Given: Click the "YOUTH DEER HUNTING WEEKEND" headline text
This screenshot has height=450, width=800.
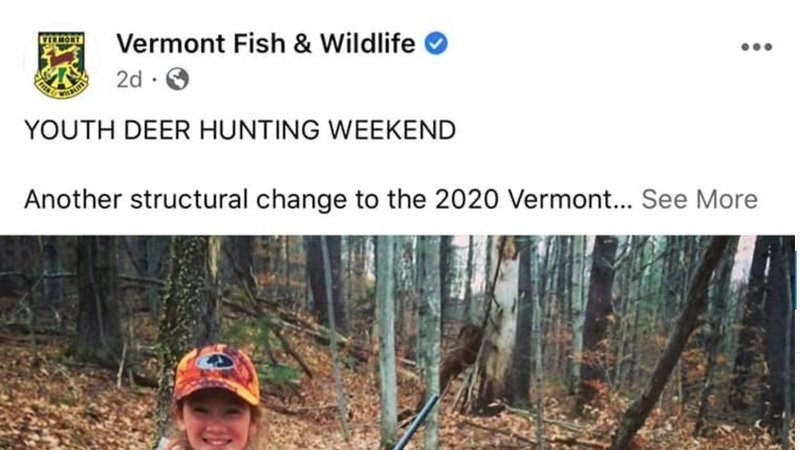Looking at the screenshot, I should coord(240,130).
